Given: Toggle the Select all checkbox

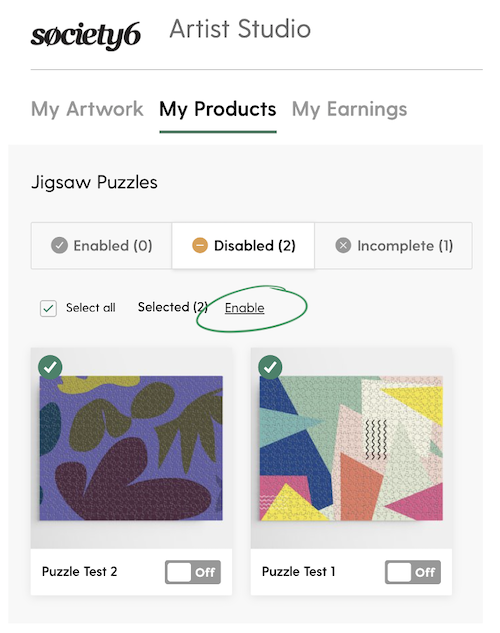Looking at the screenshot, I should (x=48, y=308).
